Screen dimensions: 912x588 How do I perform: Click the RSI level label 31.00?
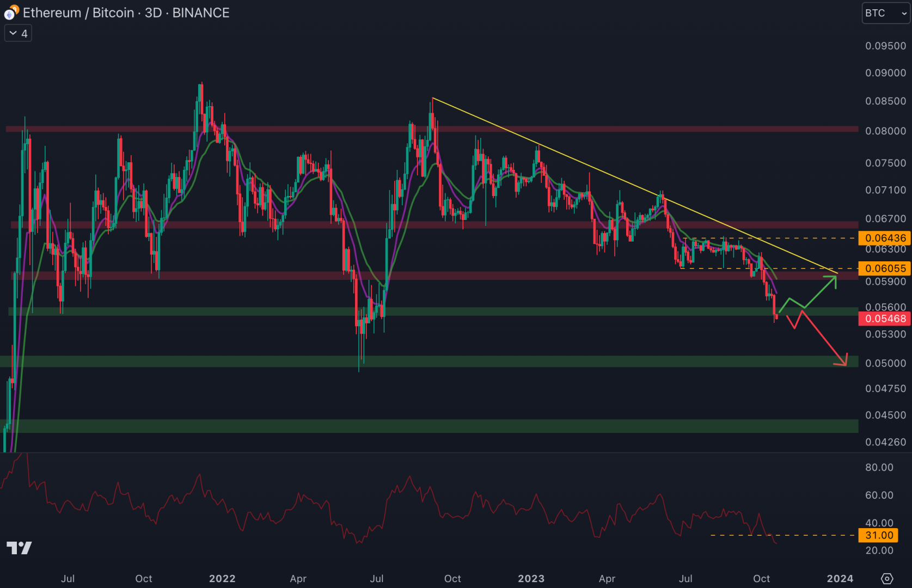click(x=879, y=536)
